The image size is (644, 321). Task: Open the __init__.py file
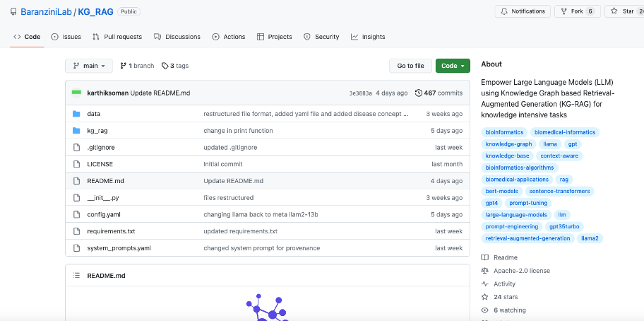click(x=103, y=198)
